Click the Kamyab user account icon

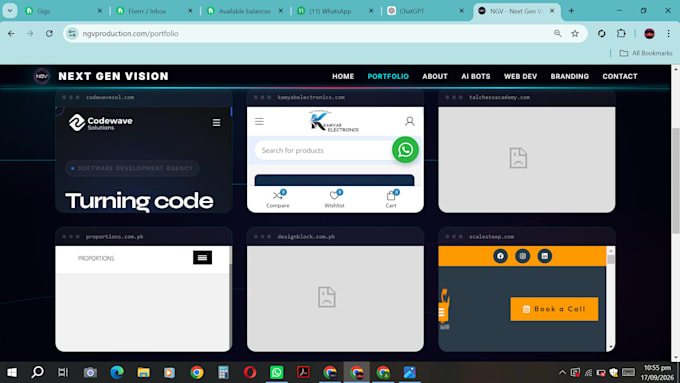tap(409, 121)
